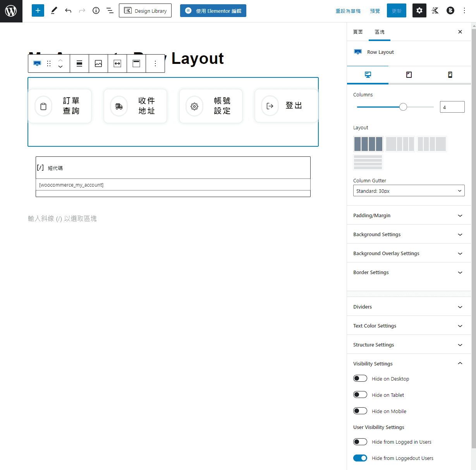Close the settings sidebar with X
Screen dimensions: 476x470
click(x=460, y=32)
